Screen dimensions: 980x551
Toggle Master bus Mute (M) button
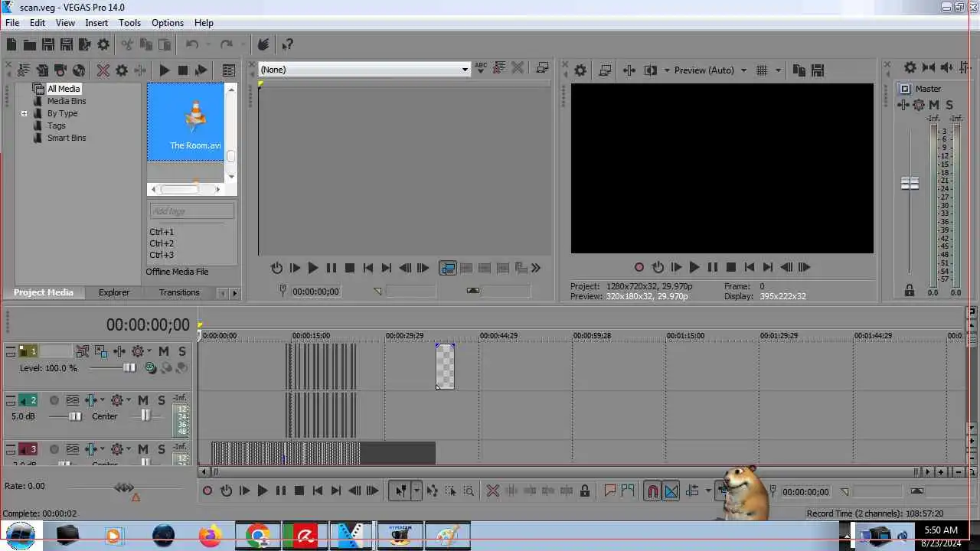tap(935, 105)
